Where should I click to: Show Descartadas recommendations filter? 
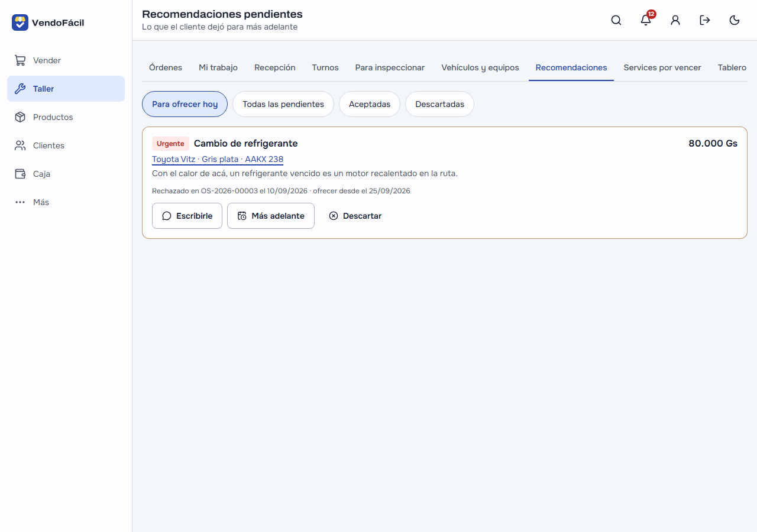[x=439, y=104]
